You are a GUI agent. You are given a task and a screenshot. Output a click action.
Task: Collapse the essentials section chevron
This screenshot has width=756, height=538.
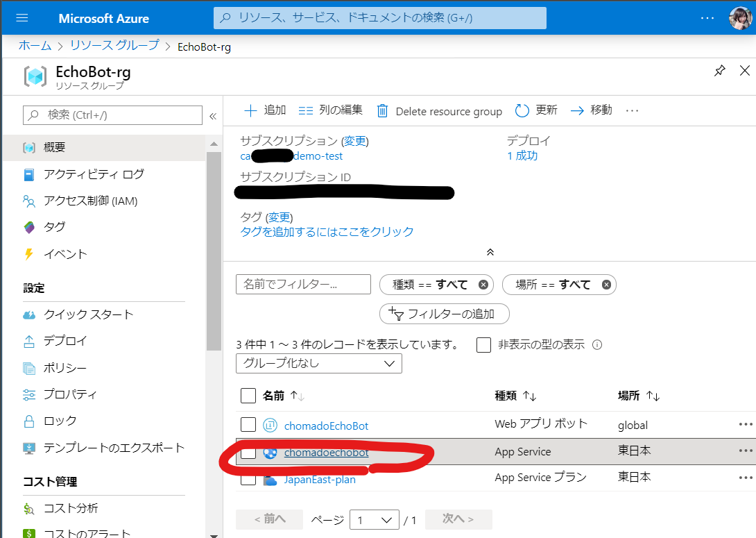pyautogui.click(x=490, y=252)
